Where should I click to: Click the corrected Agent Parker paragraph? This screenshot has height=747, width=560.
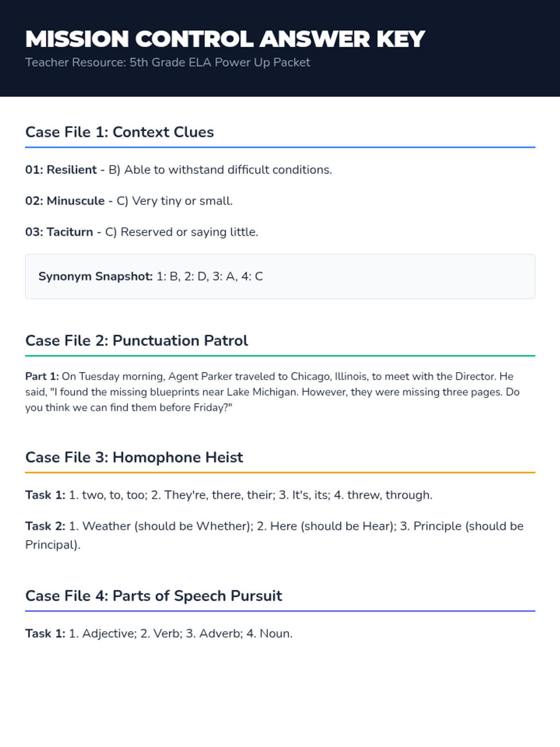point(280,392)
